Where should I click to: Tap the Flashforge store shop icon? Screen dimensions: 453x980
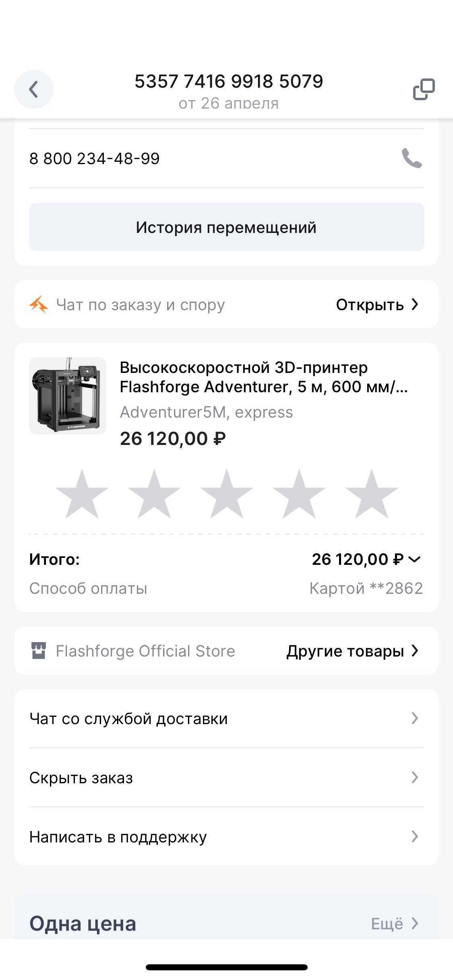(x=39, y=651)
